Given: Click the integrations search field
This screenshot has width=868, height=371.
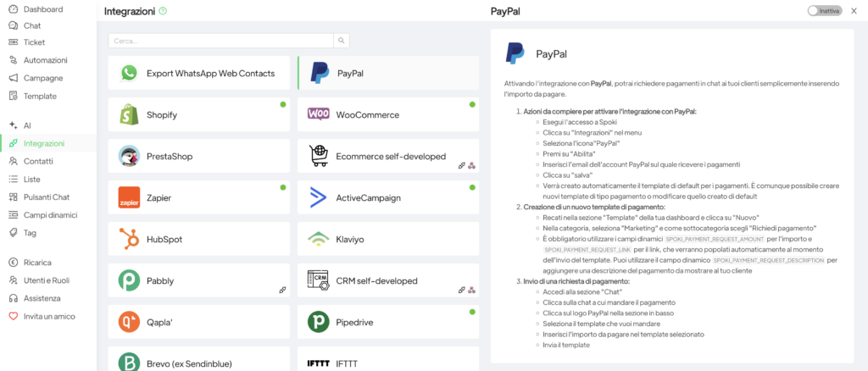Looking at the screenshot, I should click(220, 40).
